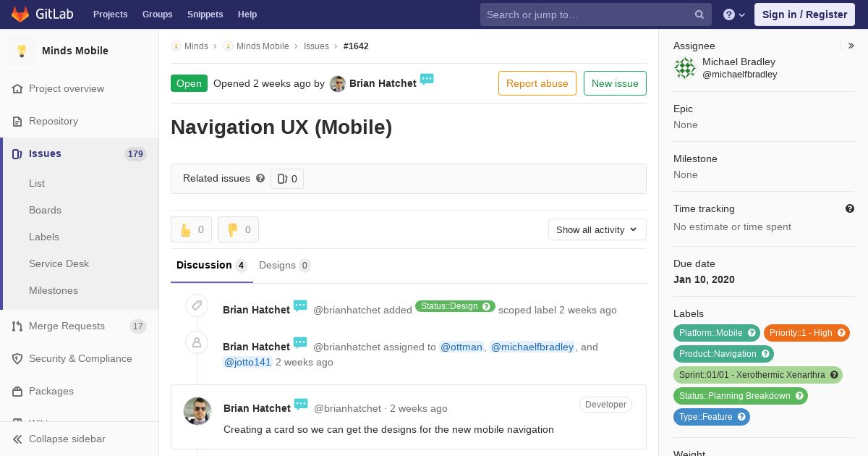Click the Issues sidebar icon
The image size is (868, 456).
pos(17,153)
